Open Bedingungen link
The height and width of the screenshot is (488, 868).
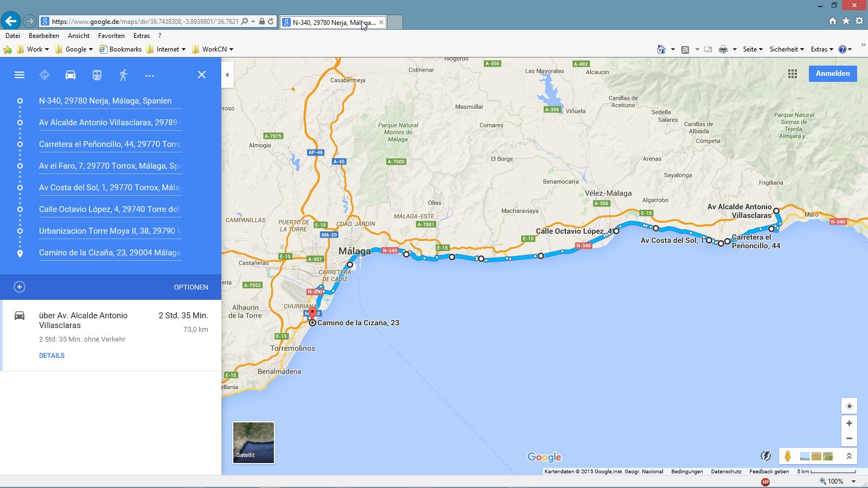coord(687,472)
